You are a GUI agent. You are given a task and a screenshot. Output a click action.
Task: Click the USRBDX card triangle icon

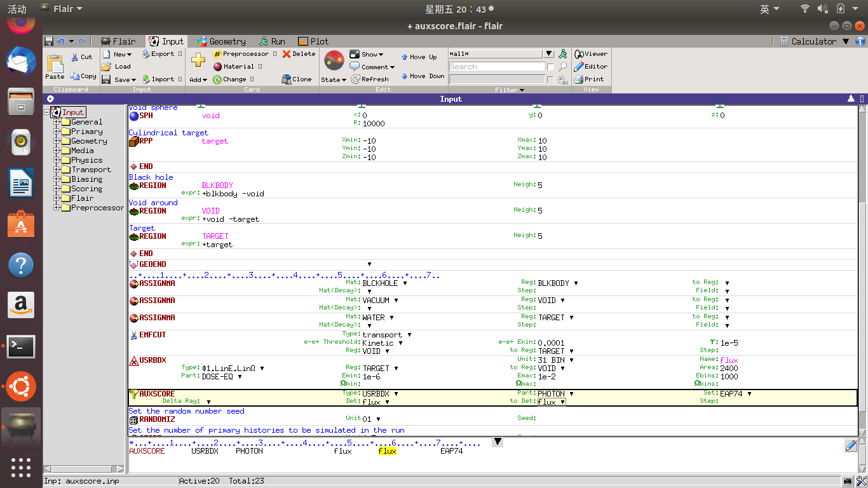click(133, 361)
